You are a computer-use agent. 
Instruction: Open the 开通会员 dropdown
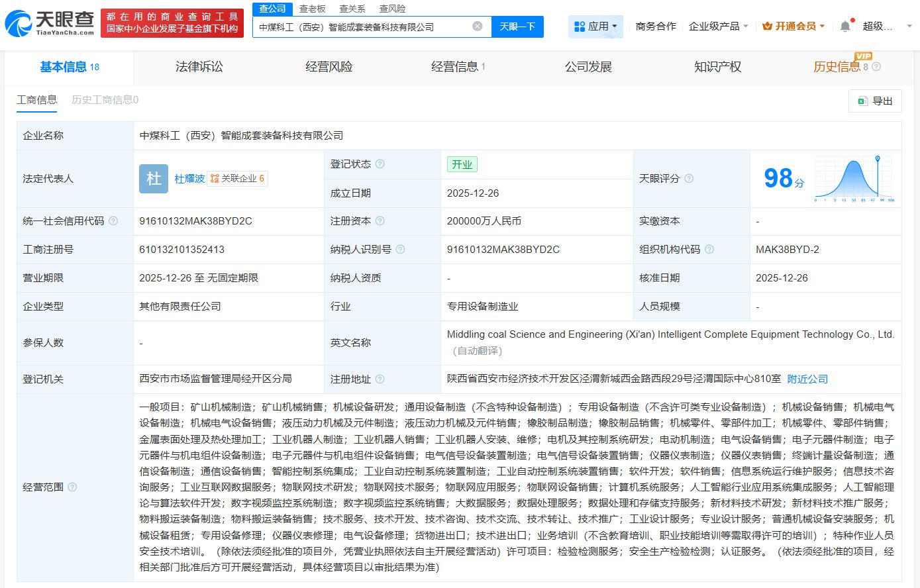pyautogui.click(x=793, y=26)
